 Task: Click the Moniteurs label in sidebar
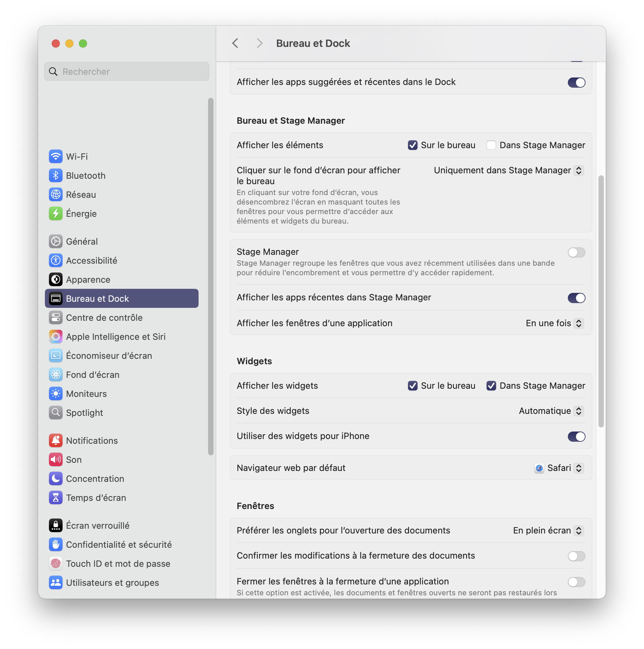[x=86, y=394]
